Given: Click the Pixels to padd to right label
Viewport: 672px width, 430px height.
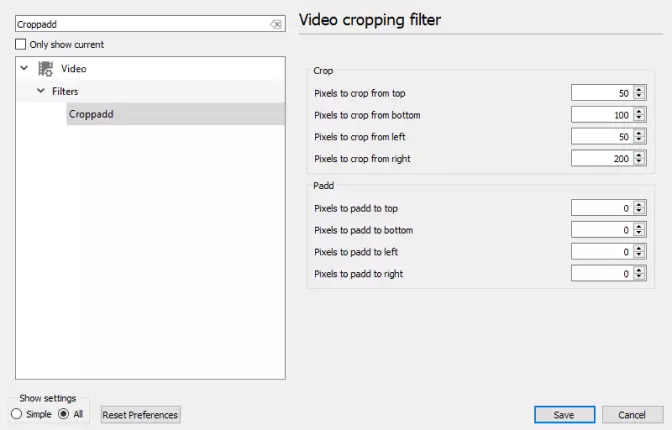Looking at the screenshot, I should click(359, 274).
